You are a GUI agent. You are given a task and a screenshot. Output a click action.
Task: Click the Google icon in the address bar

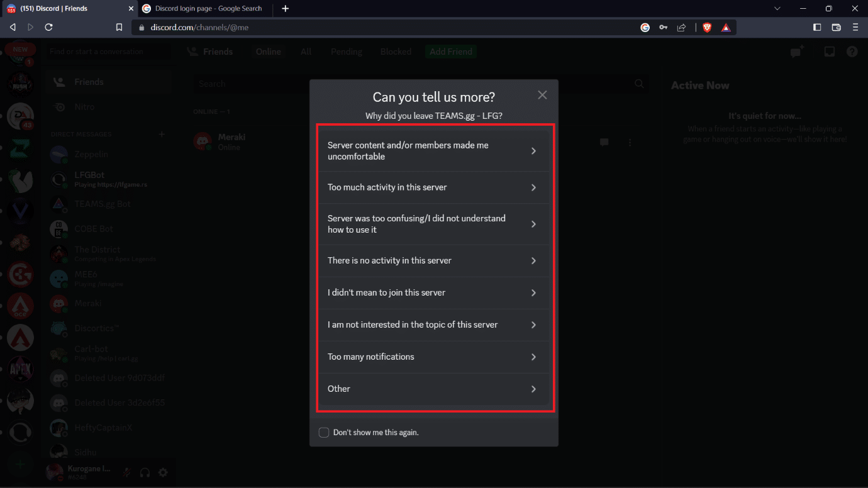[645, 27]
